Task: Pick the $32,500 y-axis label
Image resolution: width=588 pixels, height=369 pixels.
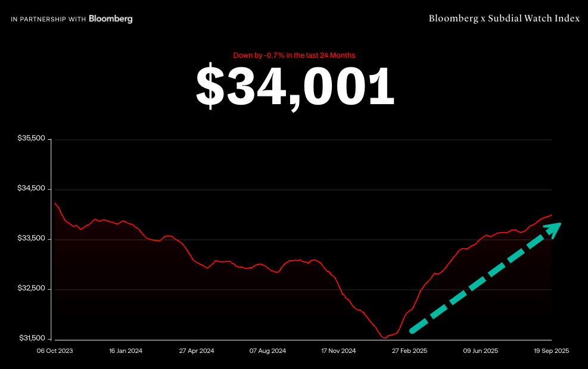Action: pyautogui.click(x=32, y=289)
